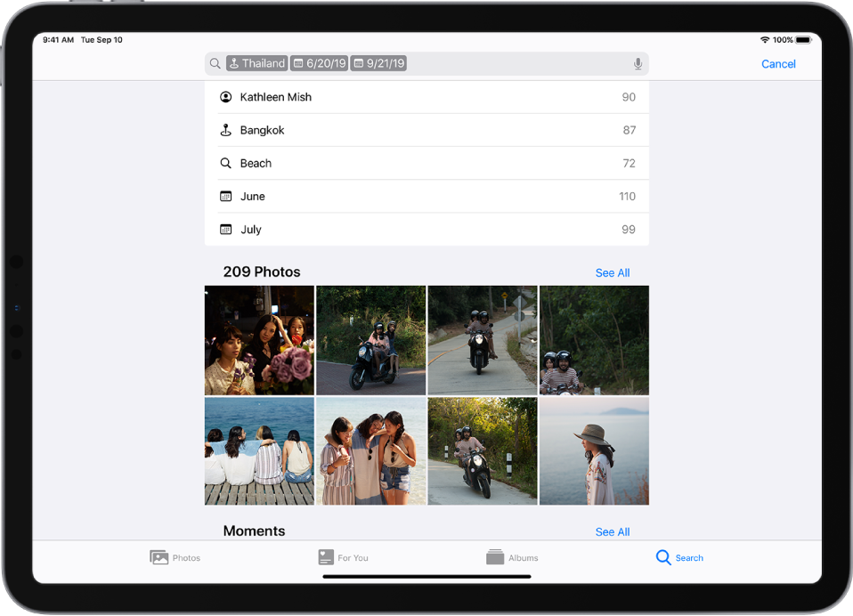Tap the calendar icon next to June
Screen dimensions: 853x616
[226, 196]
